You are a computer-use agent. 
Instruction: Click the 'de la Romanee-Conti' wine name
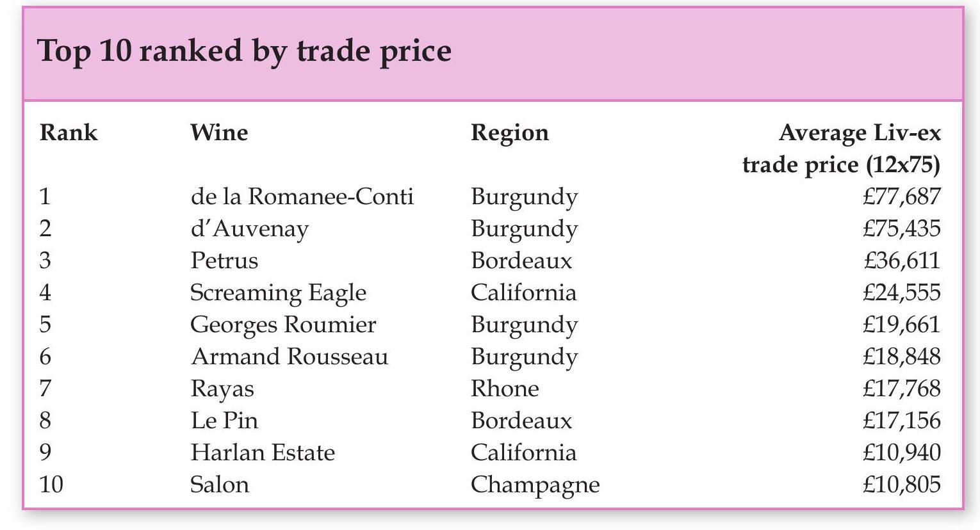pos(302,197)
